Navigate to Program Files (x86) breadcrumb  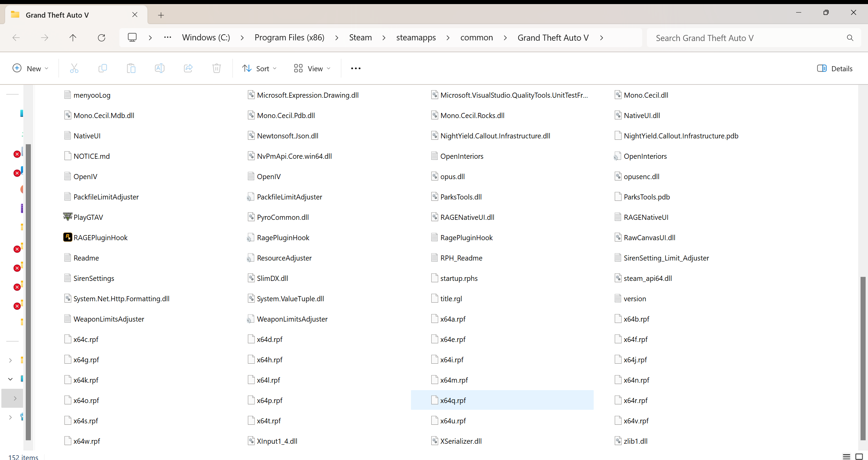tap(289, 38)
